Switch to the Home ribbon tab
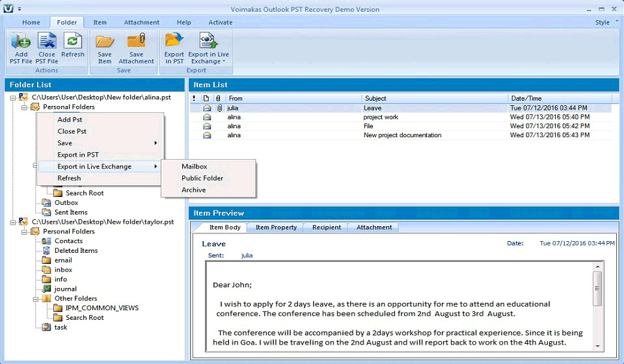The image size is (624, 364). 31,23
